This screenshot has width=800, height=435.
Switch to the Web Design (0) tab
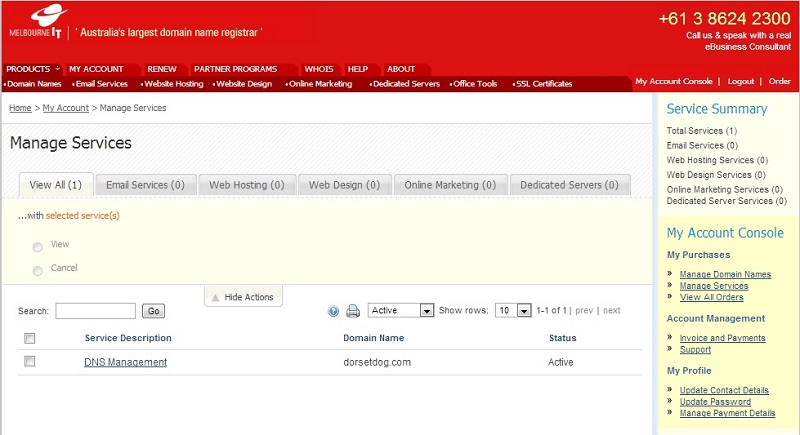click(x=344, y=185)
